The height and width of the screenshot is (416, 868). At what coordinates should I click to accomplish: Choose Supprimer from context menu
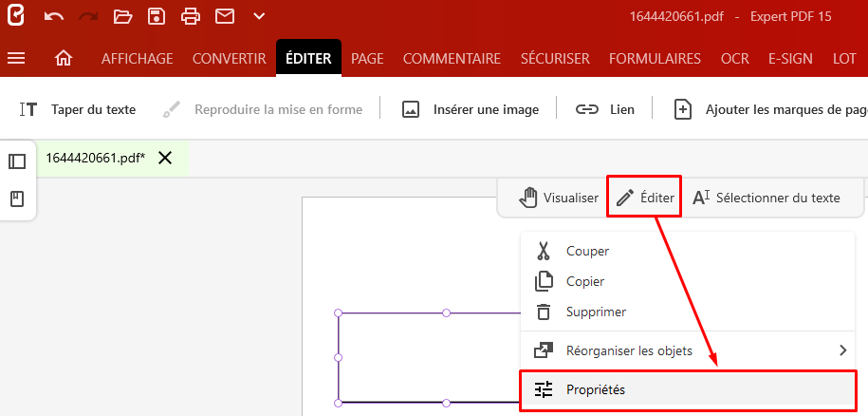pyautogui.click(x=687, y=312)
